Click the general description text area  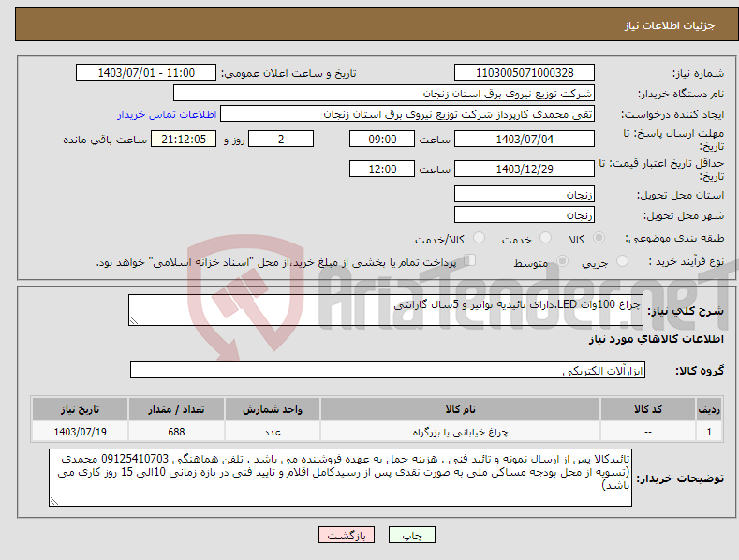coord(386,310)
